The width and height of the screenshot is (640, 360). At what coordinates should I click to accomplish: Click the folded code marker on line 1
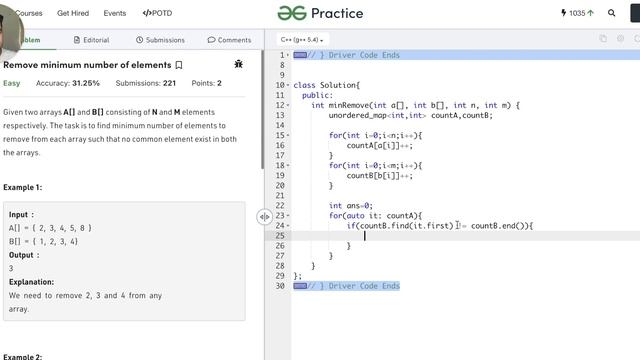[300, 55]
